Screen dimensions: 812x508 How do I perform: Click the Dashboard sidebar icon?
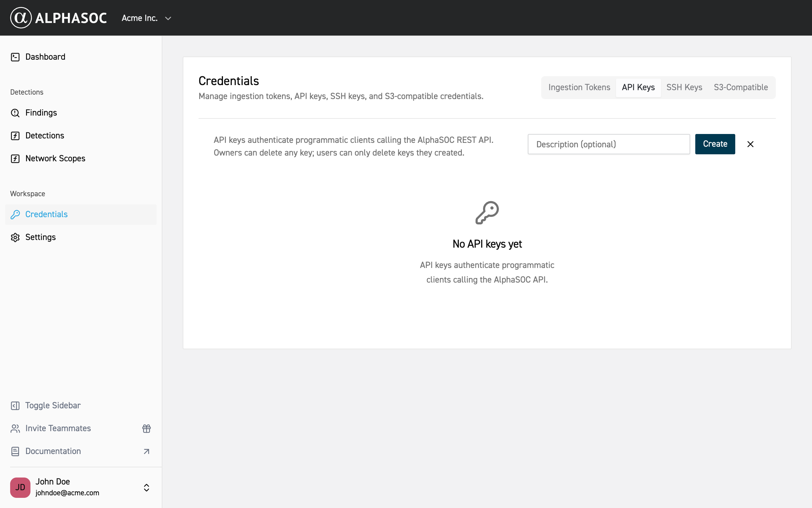[x=15, y=57]
